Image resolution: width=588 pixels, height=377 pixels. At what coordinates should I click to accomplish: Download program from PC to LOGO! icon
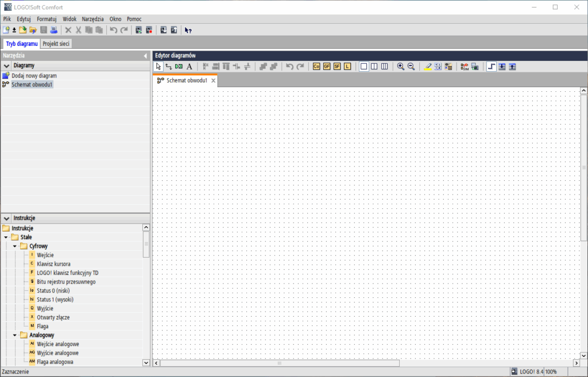(x=164, y=30)
